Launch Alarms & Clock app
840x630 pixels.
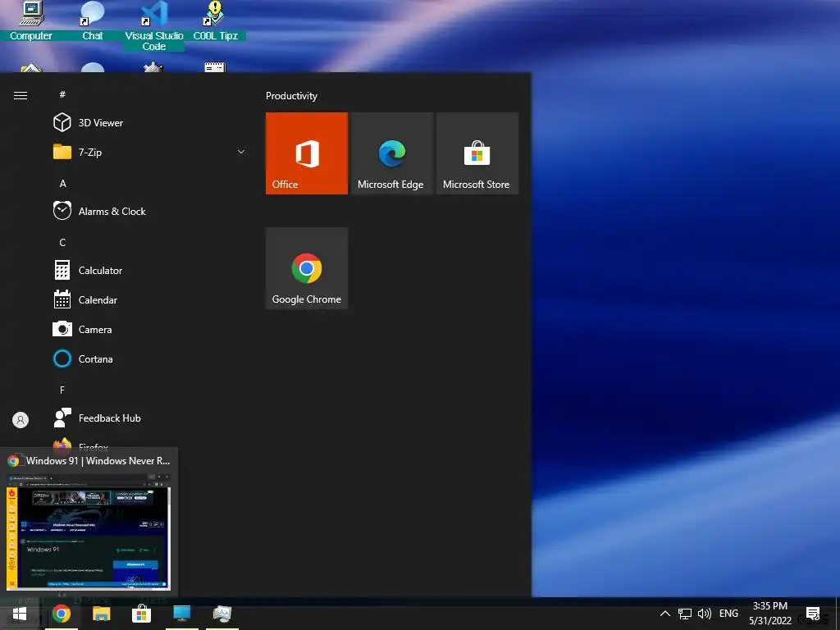[112, 211]
